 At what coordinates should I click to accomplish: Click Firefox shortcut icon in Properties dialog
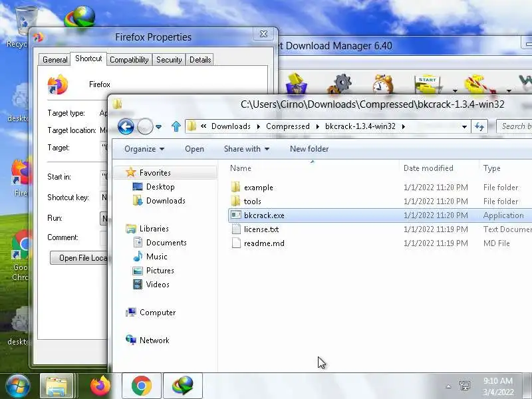[x=58, y=84]
